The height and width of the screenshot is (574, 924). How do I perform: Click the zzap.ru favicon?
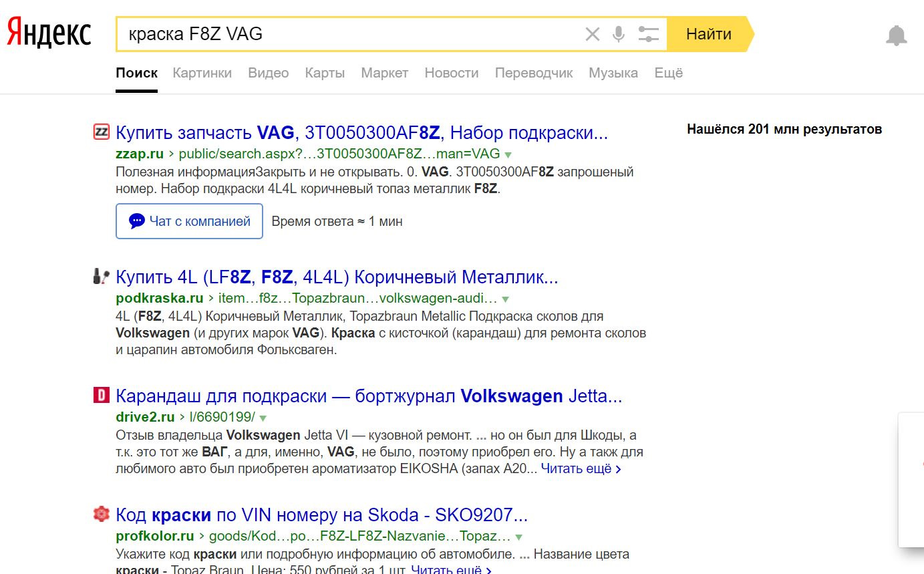(101, 132)
